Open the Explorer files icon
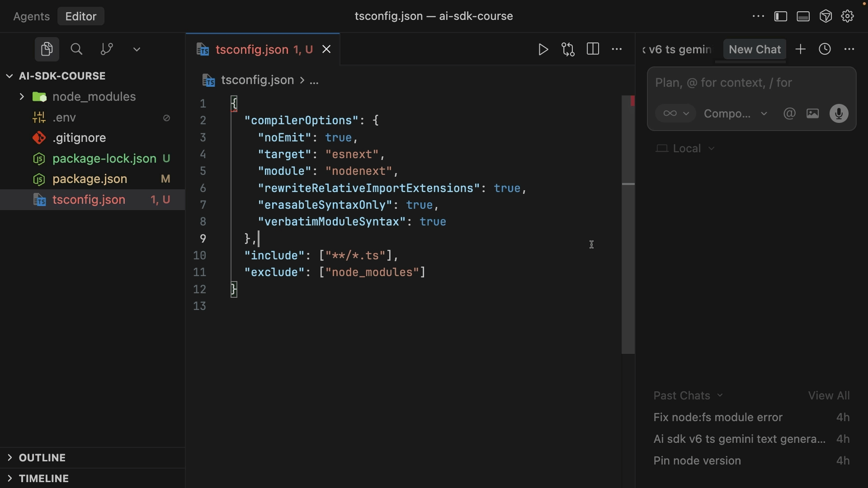Screen dimensions: 868x488 [x=47, y=49]
